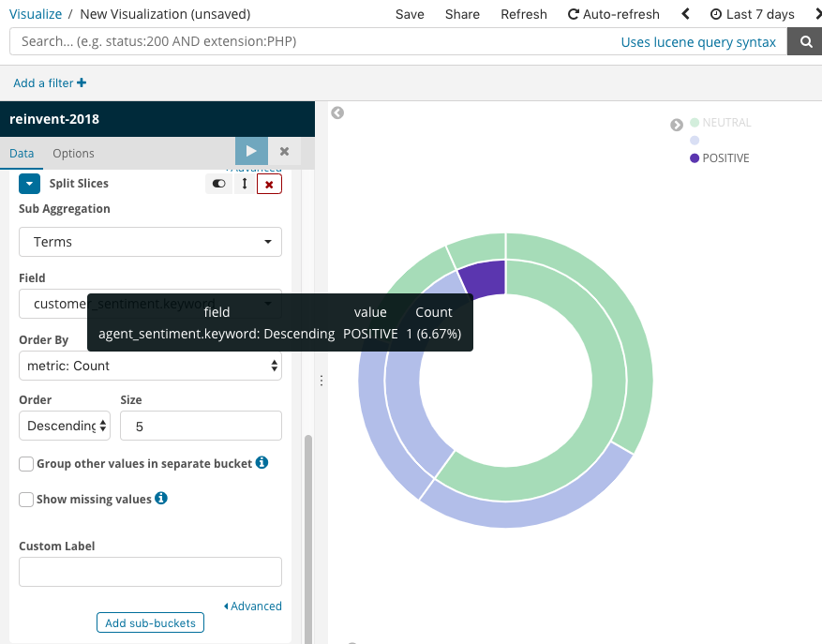The width and height of the screenshot is (822, 644).
Task: Click the reinvent-2018 index title
Action: pyautogui.click(x=54, y=119)
